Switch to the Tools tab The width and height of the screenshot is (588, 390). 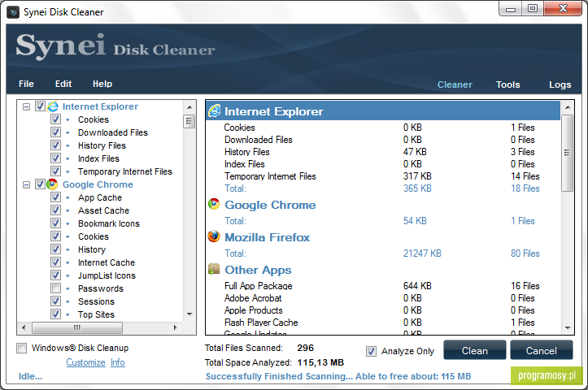pos(508,84)
